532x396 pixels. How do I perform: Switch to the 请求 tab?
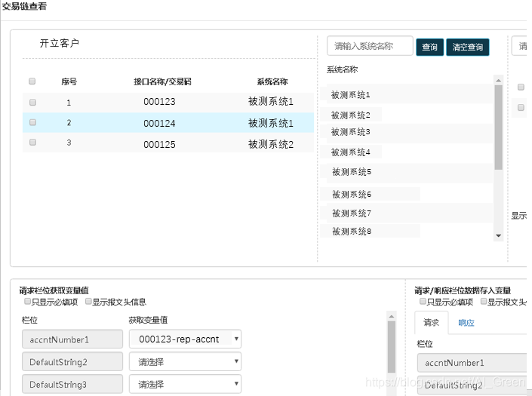coord(431,322)
